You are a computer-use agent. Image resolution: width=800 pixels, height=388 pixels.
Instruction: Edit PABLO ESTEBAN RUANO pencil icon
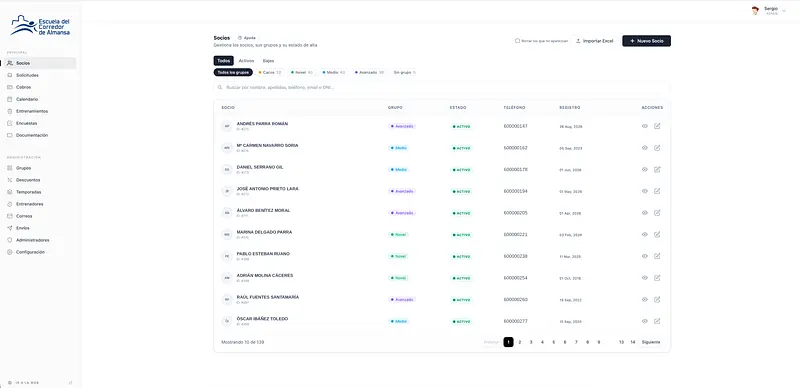(x=657, y=256)
